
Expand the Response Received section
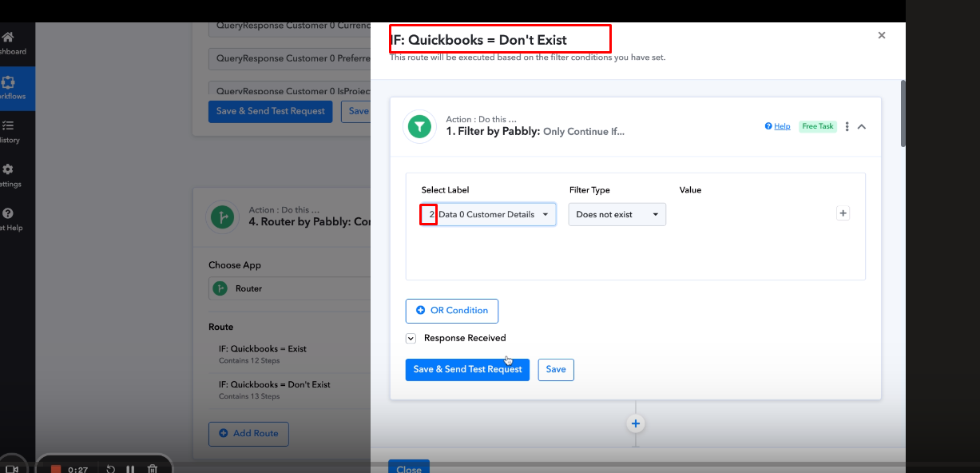pyautogui.click(x=411, y=338)
